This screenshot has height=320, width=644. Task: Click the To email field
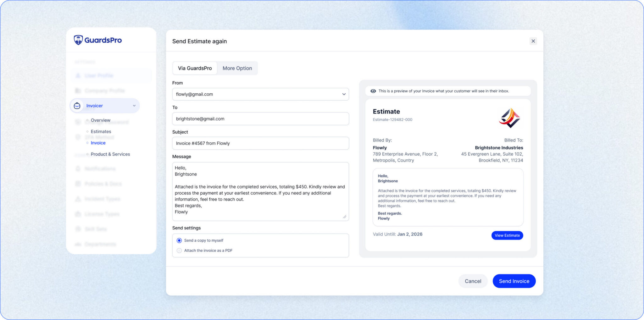pyautogui.click(x=260, y=119)
